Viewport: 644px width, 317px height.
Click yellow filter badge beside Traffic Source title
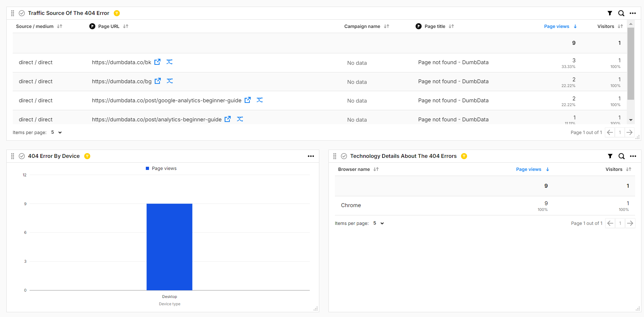tap(117, 13)
